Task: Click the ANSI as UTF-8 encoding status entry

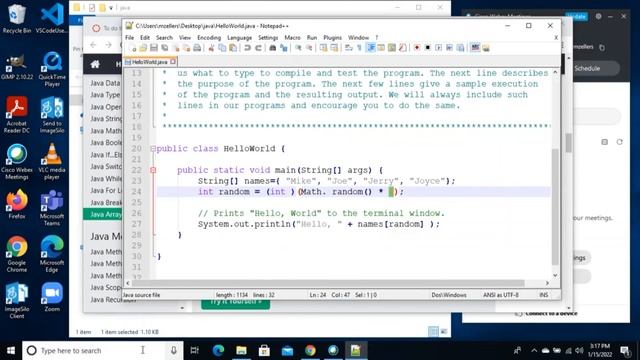Action: click(x=501, y=295)
